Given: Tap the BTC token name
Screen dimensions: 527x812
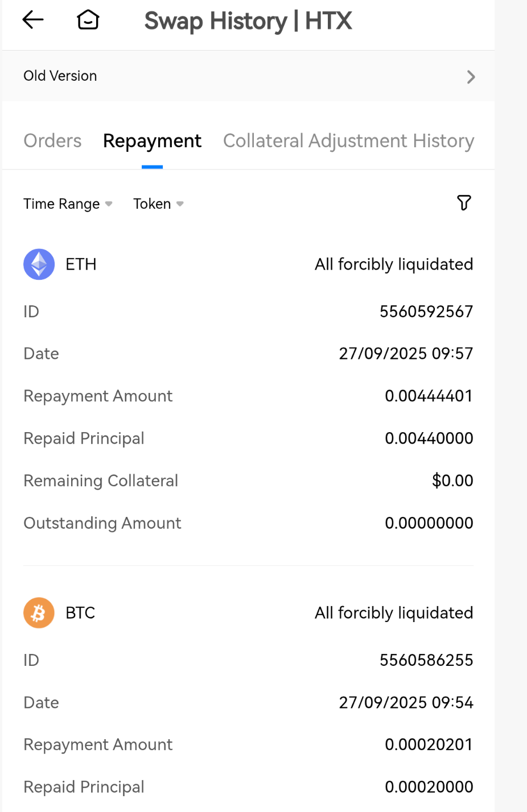Looking at the screenshot, I should tap(80, 613).
